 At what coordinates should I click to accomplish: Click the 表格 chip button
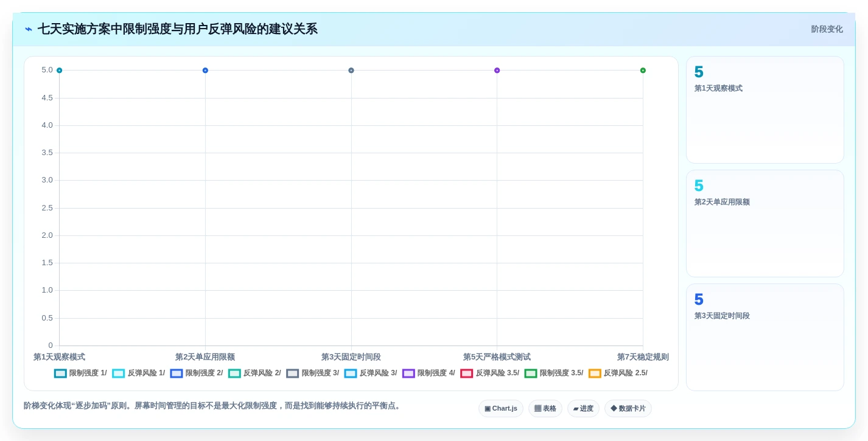point(545,409)
